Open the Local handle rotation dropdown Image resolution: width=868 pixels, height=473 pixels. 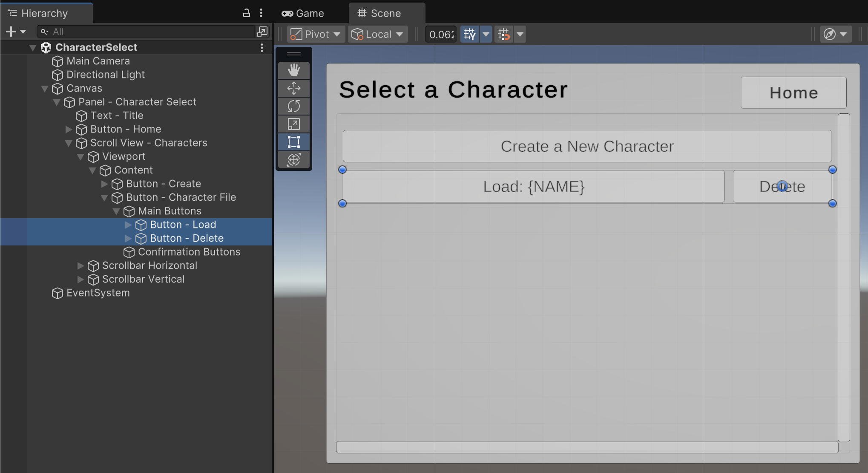377,34
